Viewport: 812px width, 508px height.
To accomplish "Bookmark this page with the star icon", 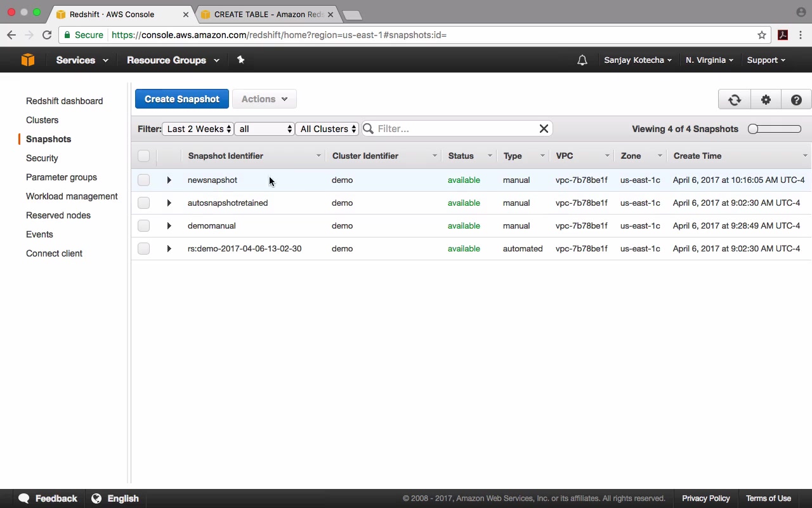I will pos(762,35).
